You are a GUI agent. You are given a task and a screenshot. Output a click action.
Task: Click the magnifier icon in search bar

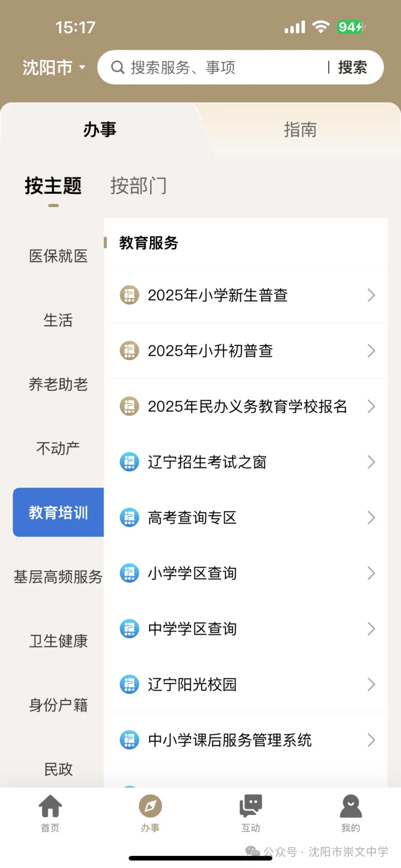point(117,67)
